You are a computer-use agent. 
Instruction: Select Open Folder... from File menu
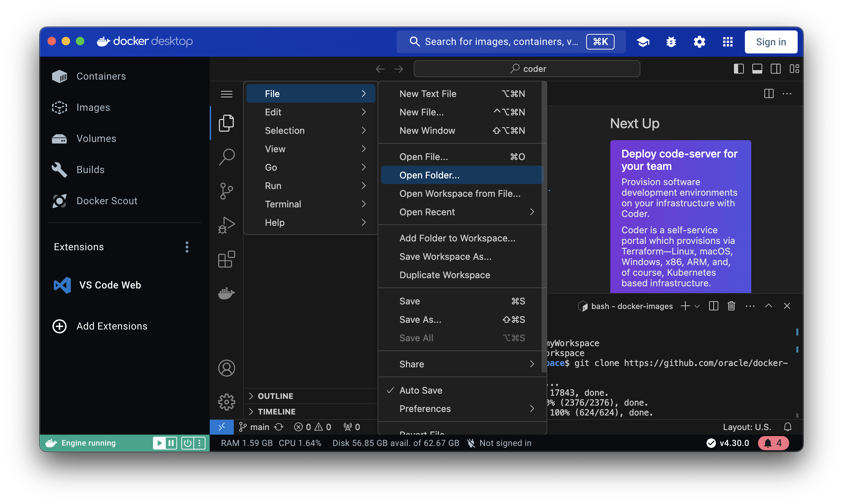coord(429,175)
